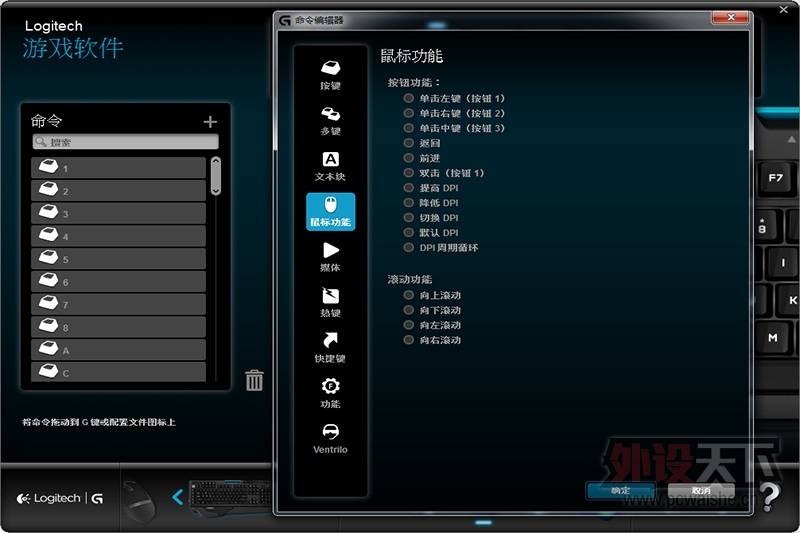Click the trash can delete icon
Screen dimensions: 800x533
point(255,380)
